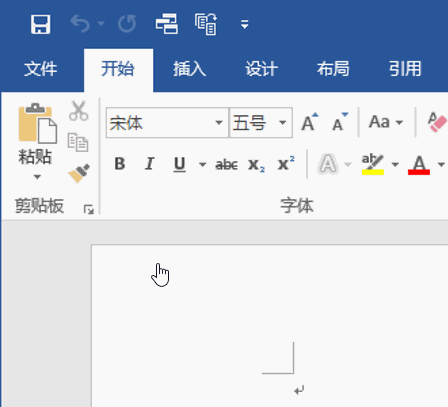Click the touch/mouse mode icon in Quick Access
This screenshot has height=407, width=448.
pyautogui.click(x=167, y=24)
